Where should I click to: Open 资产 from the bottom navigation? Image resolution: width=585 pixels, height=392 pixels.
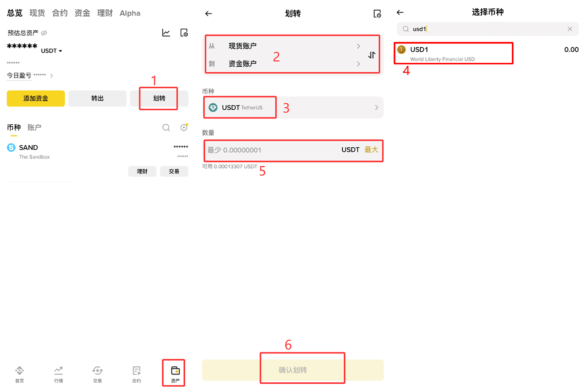pyautogui.click(x=174, y=373)
